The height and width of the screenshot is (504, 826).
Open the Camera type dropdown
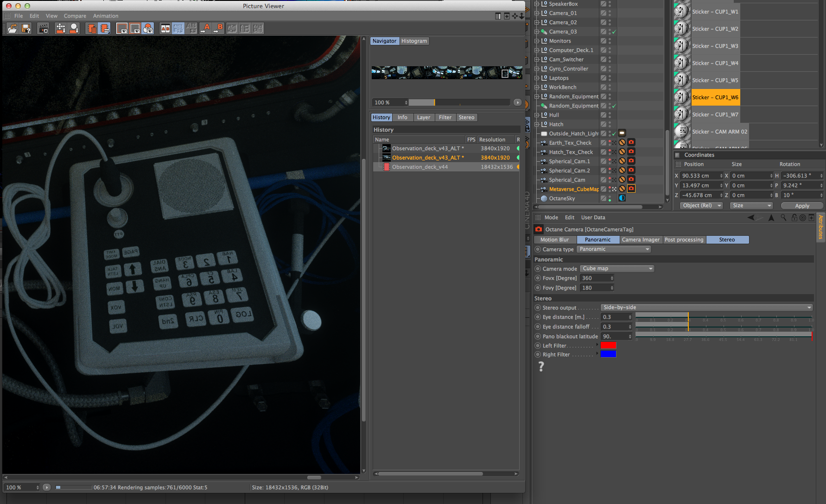[x=614, y=249]
